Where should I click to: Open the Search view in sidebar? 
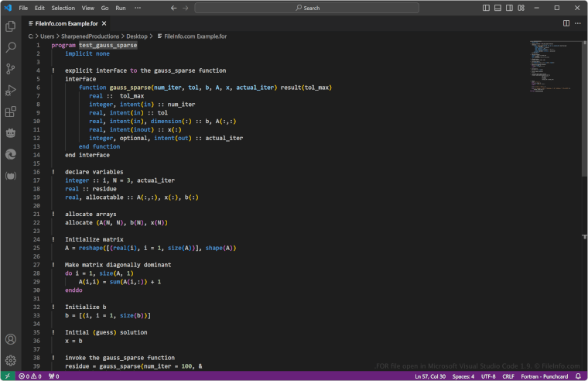[11, 48]
